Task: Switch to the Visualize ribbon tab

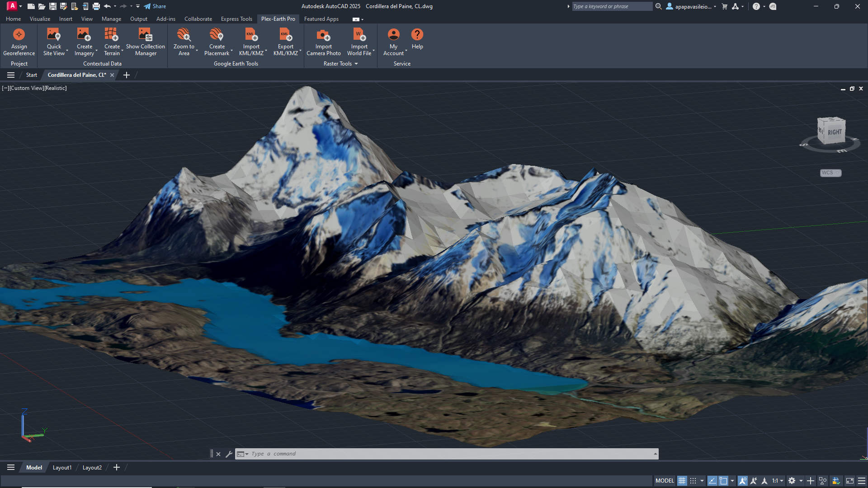Action: click(x=40, y=19)
